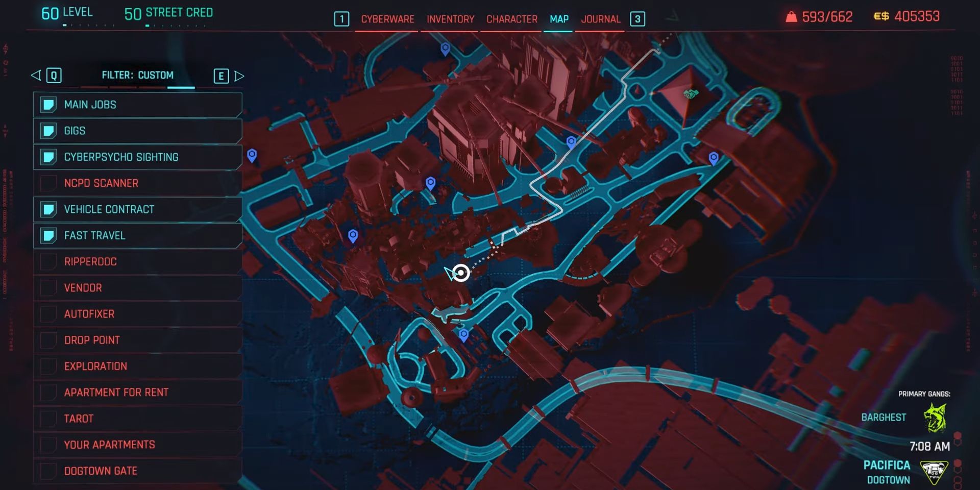This screenshot has height=490, width=980.
Task: Go to next filter with right arrow
Action: pos(239,76)
